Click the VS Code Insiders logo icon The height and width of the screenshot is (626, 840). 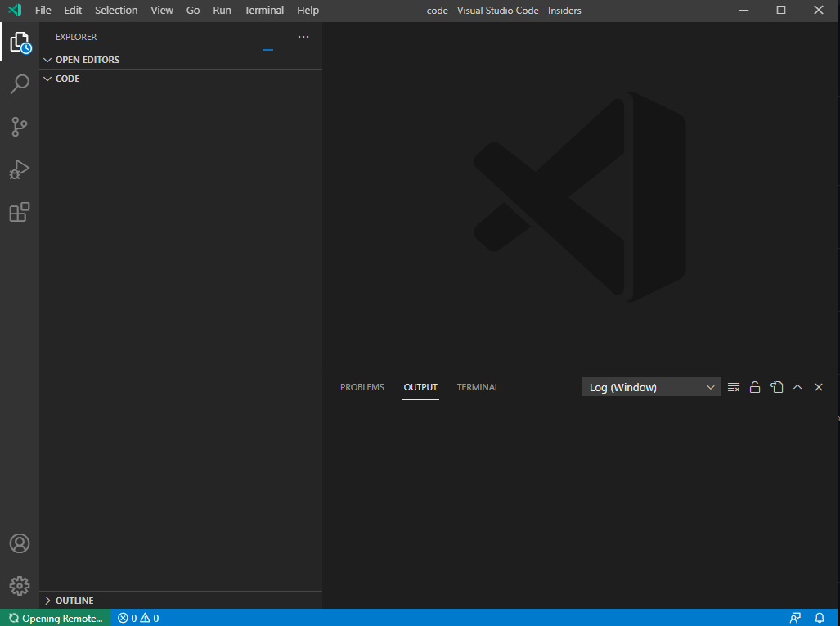pos(15,10)
